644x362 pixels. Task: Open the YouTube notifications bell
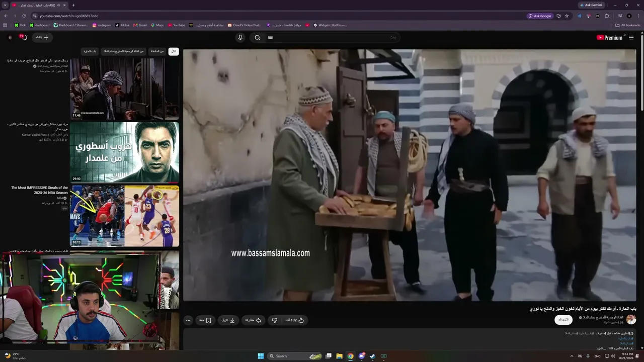point(23,37)
